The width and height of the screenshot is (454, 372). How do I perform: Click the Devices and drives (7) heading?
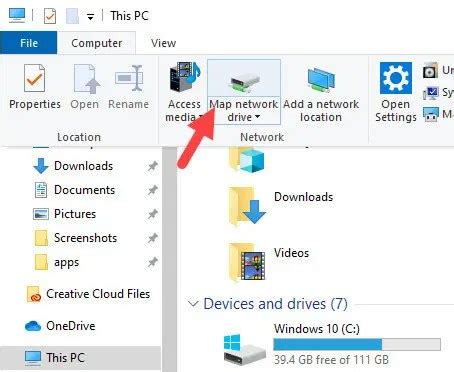(275, 304)
